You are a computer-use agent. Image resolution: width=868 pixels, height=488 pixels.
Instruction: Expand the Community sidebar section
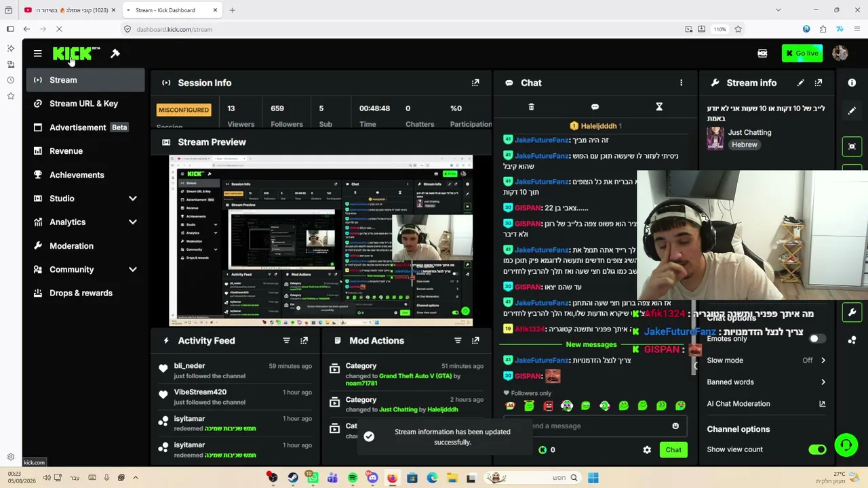click(x=133, y=270)
